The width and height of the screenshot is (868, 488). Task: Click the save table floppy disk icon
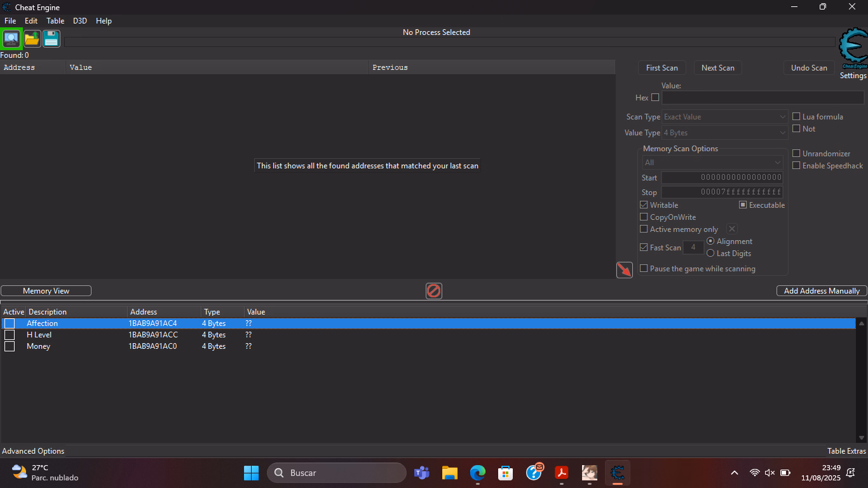[51, 39]
